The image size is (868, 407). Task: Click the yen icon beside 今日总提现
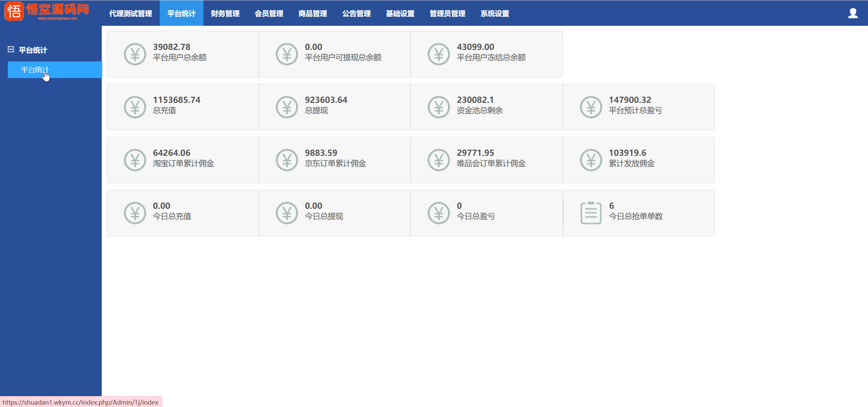[x=287, y=213]
